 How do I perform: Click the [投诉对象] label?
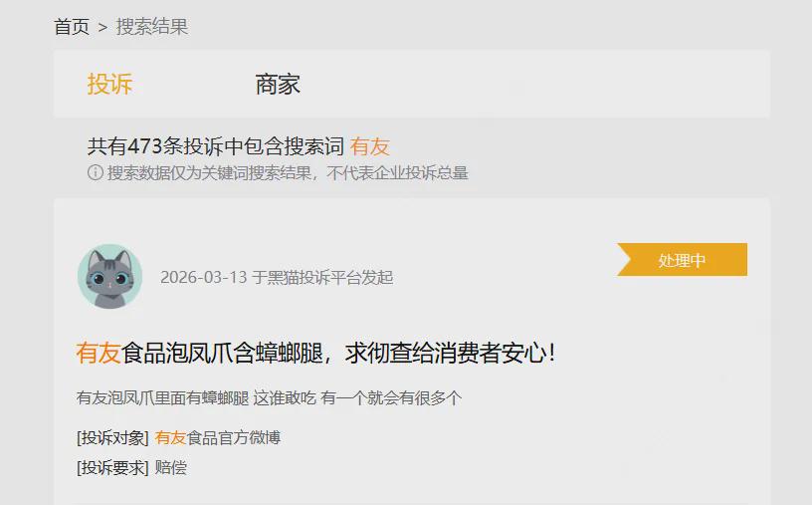[112, 437]
